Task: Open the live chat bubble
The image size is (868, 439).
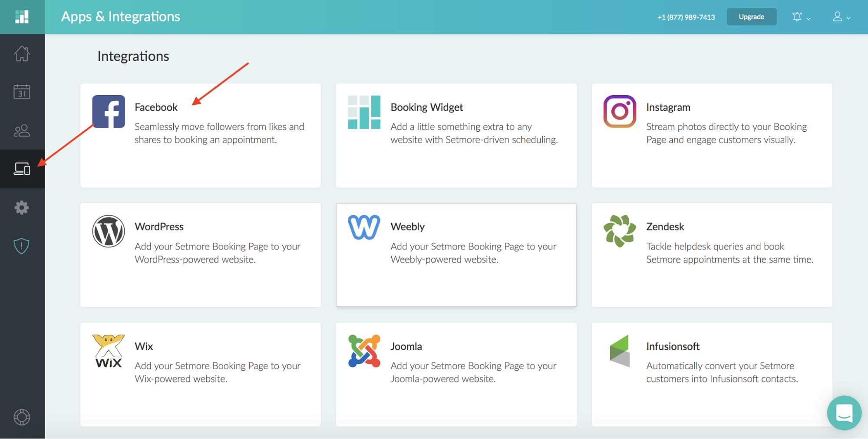Action: (844, 413)
